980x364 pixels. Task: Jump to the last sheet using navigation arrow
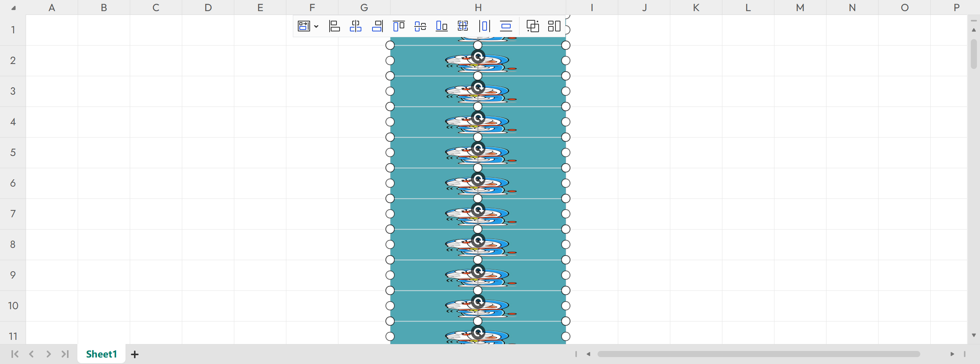[65, 354]
